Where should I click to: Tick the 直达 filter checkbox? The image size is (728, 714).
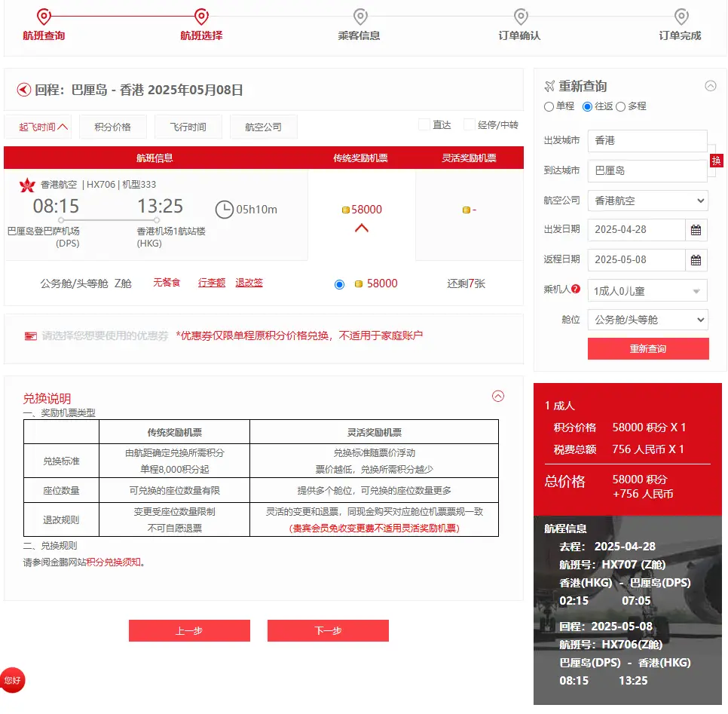(424, 124)
